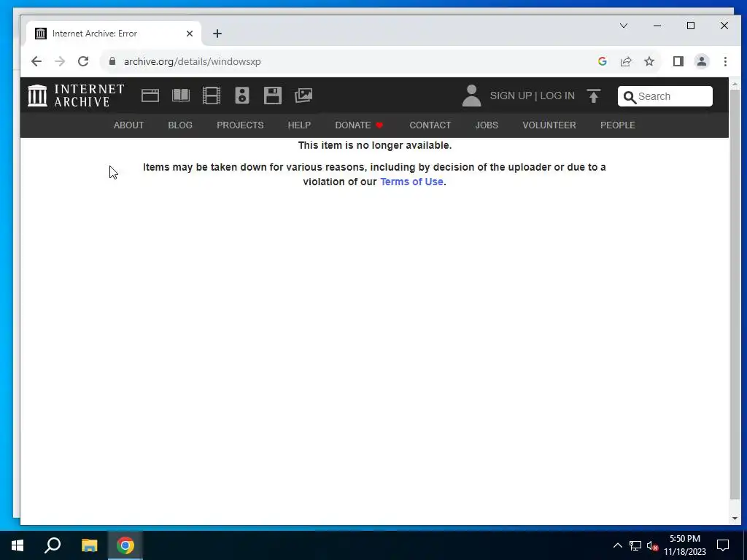Viewport: 747px width, 560px height.
Task: Click the browser forward arrow
Action: (x=60, y=61)
